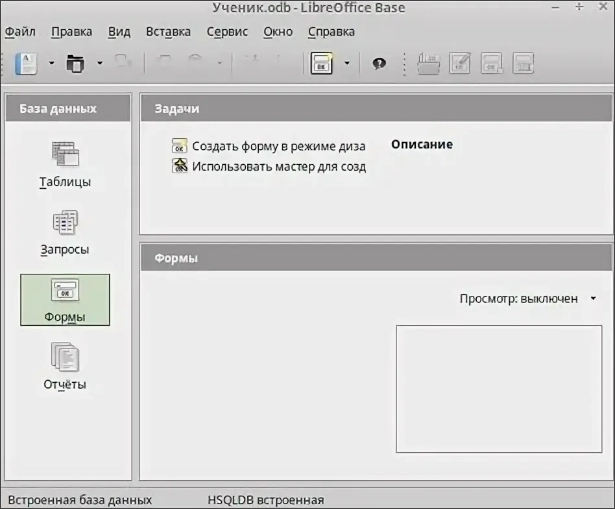The height and width of the screenshot is (509, 615).
Task: Expand the greyed Paste dropdown arrow
Action: (220, 63)
